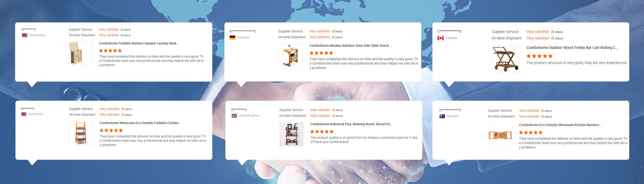Open the Wood Trolley Bar Cart thumbnail

pos(505,59)
